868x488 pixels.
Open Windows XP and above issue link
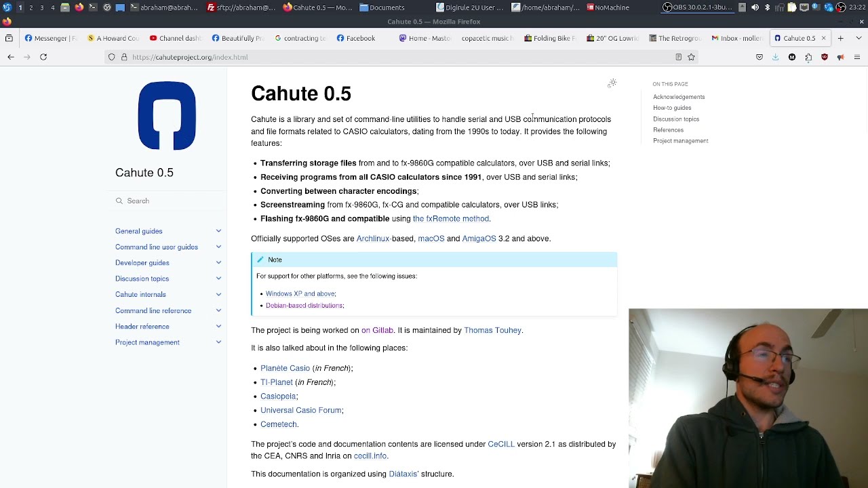pos(300,293)
